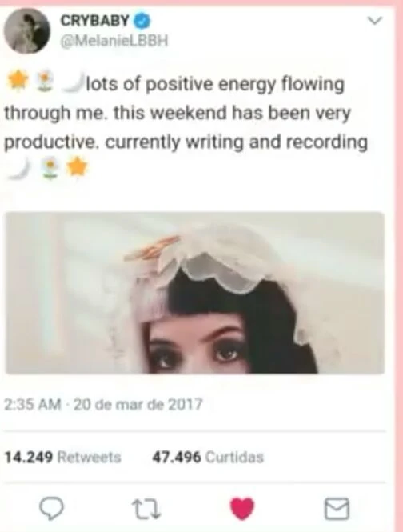Open the attached tweet photo
403x532 pixels.
coord(195,293)
